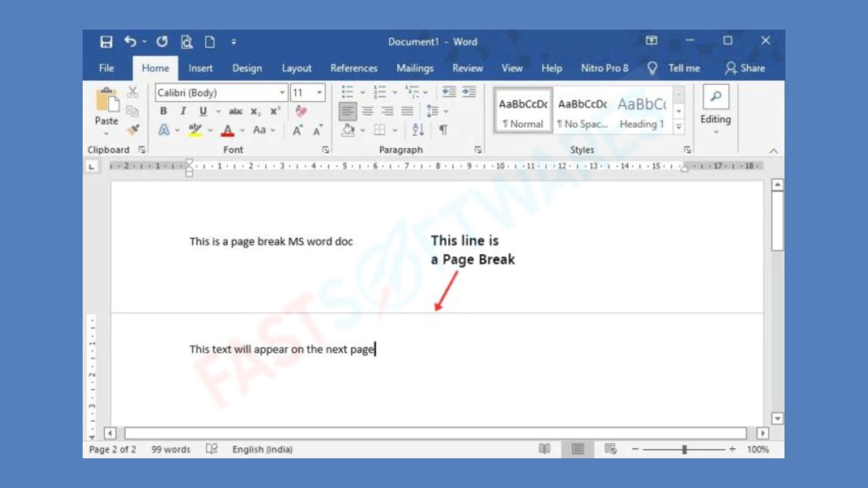Expand the Styles gallery More button
The height and width of the screenshot is (488, 868).
(x=679, y=127)
